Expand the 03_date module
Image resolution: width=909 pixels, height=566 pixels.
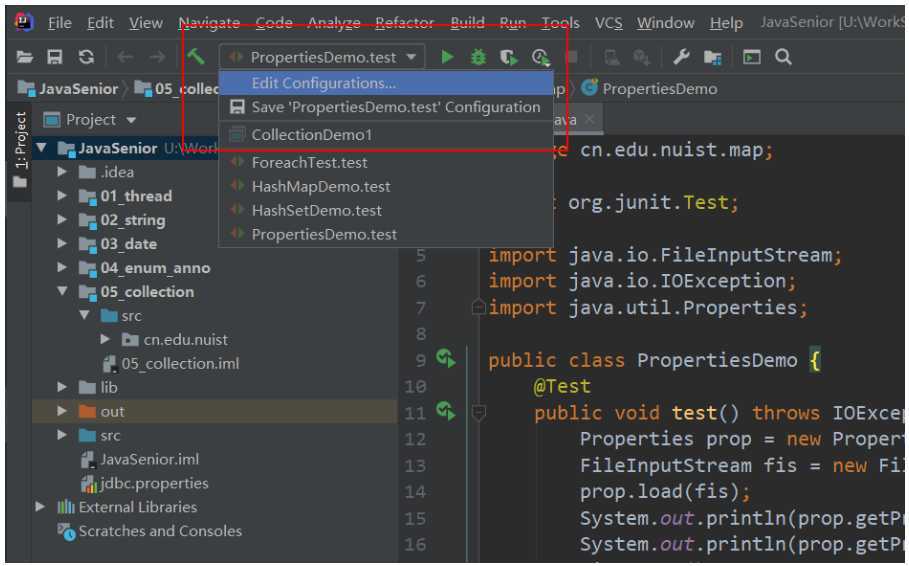pyautogui.click(x=62, y=243)
